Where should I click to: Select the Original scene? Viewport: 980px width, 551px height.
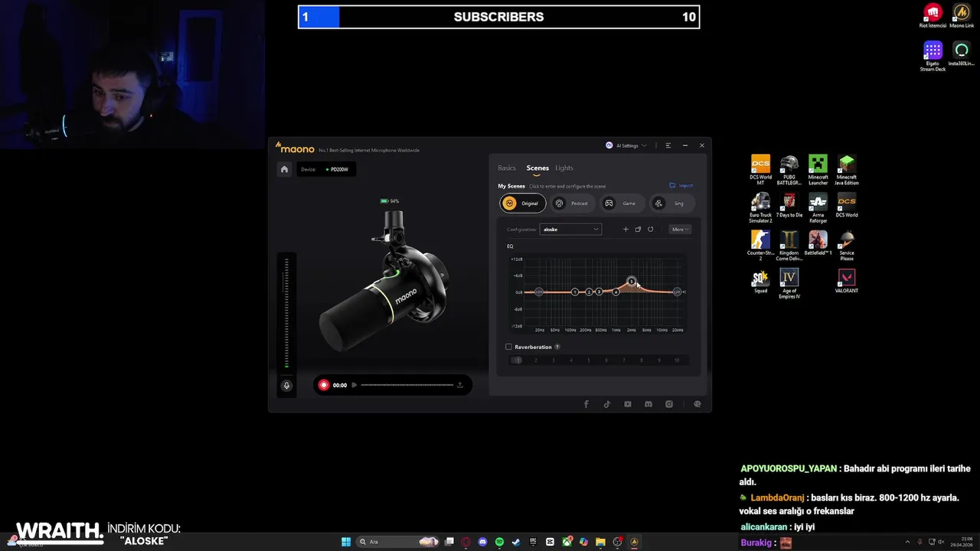[522, 204]
